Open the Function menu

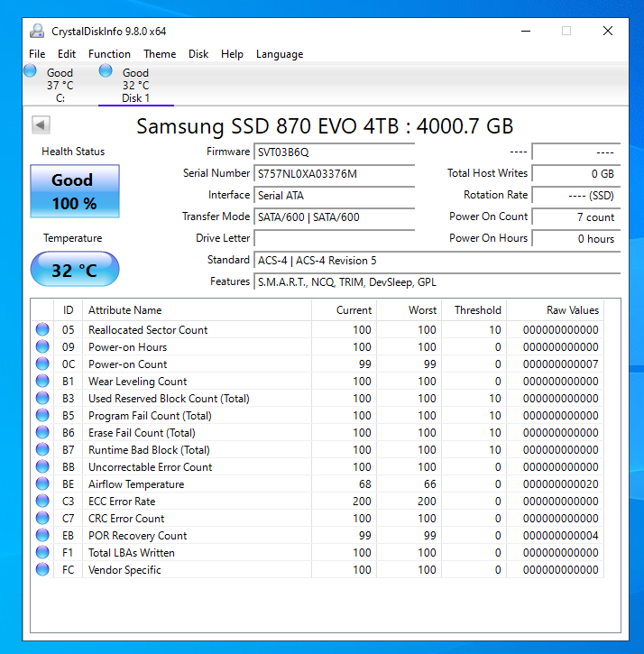click(x=109, y=54)
